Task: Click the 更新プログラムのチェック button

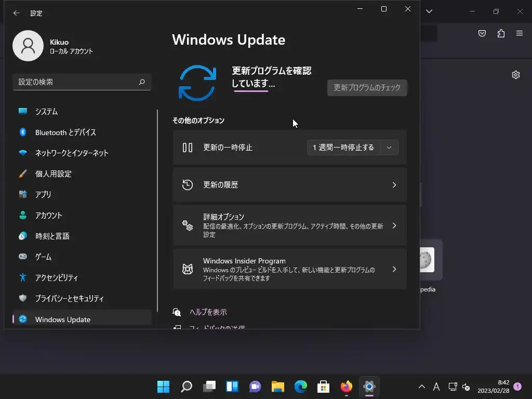Action: 367,87
